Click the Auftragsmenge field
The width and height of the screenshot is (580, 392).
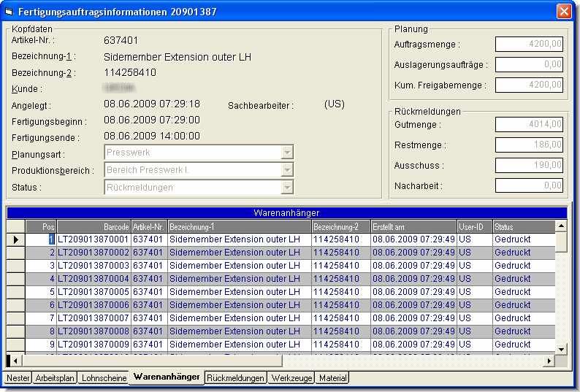coord(529,45)
